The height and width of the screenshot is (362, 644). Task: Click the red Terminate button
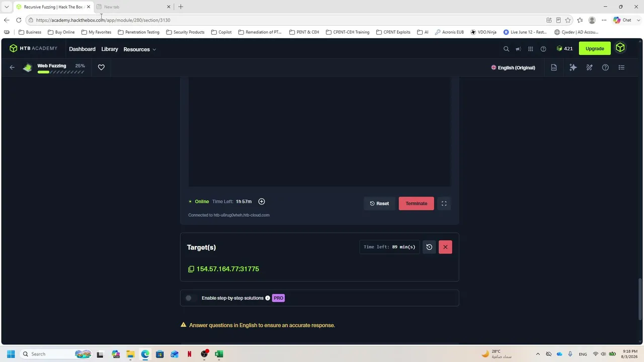coord(416,203)
